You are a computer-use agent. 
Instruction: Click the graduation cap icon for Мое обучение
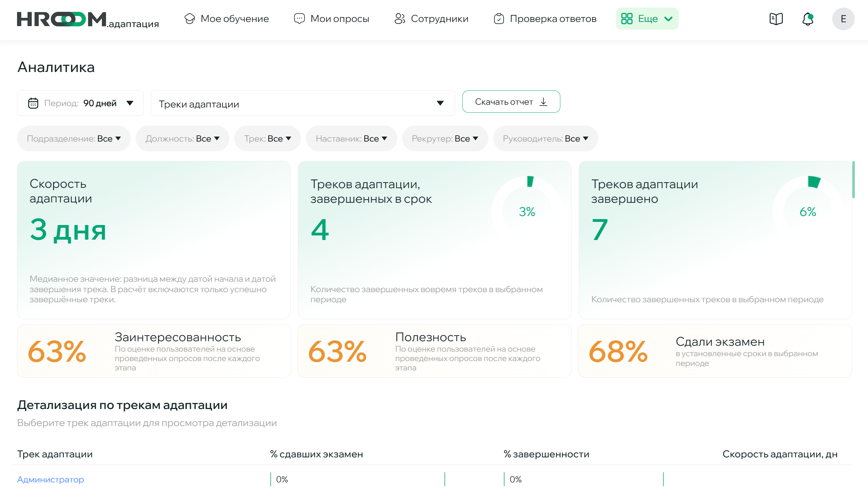(x=189, y=19)
